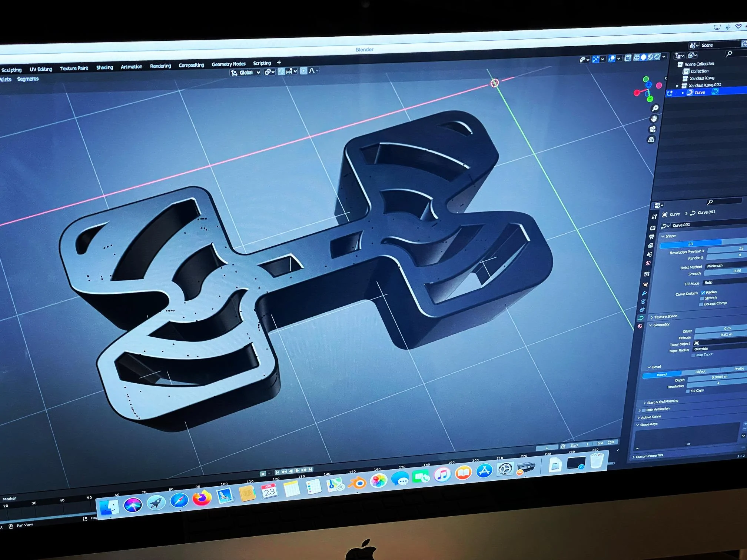
Task: Select rendered viewport shading
Action: pyautogui.click(x=657, y=57)
